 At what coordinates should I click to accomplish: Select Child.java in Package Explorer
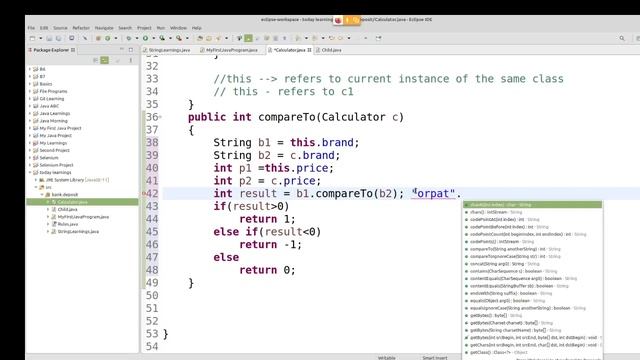coord(67,209)
